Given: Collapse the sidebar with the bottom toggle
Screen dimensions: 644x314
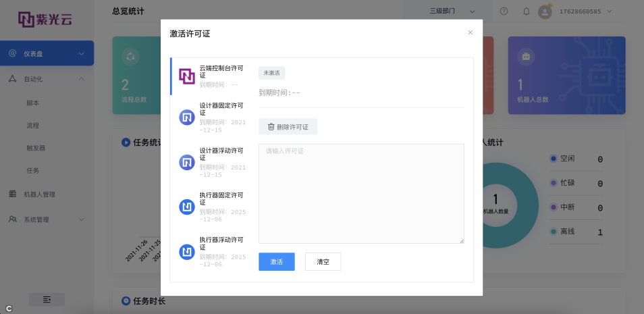Looking at the screenshot, I should tap(47, 299).
